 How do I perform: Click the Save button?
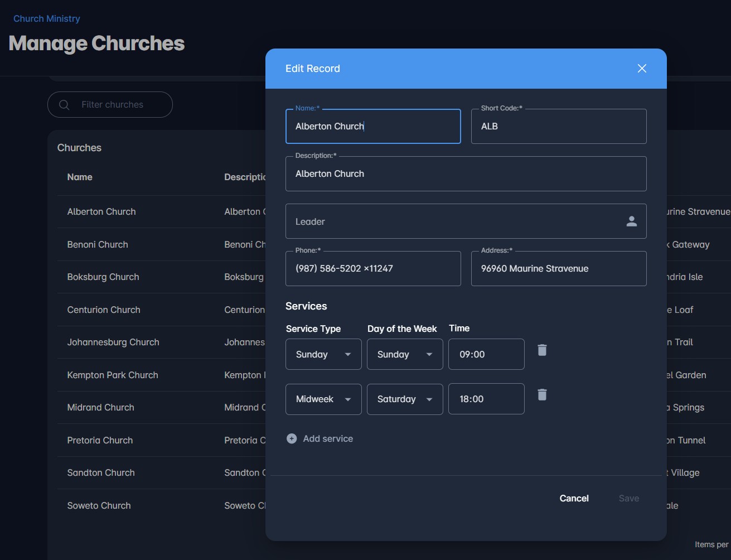coord(628,498)
